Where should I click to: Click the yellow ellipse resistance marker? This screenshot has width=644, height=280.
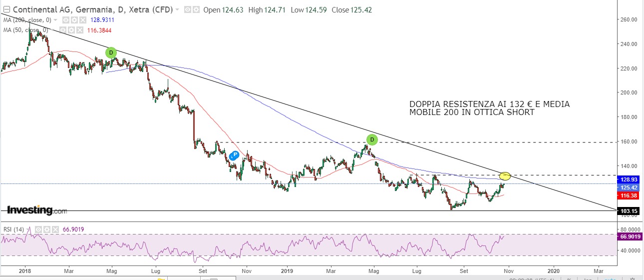tap(505, 175)
